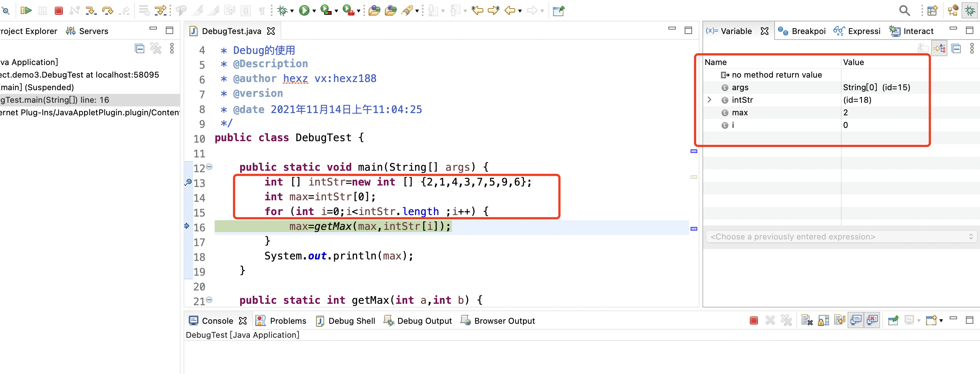Open the Debug launch dropdown arrow
980x374 pixels.
coord(292,11)
